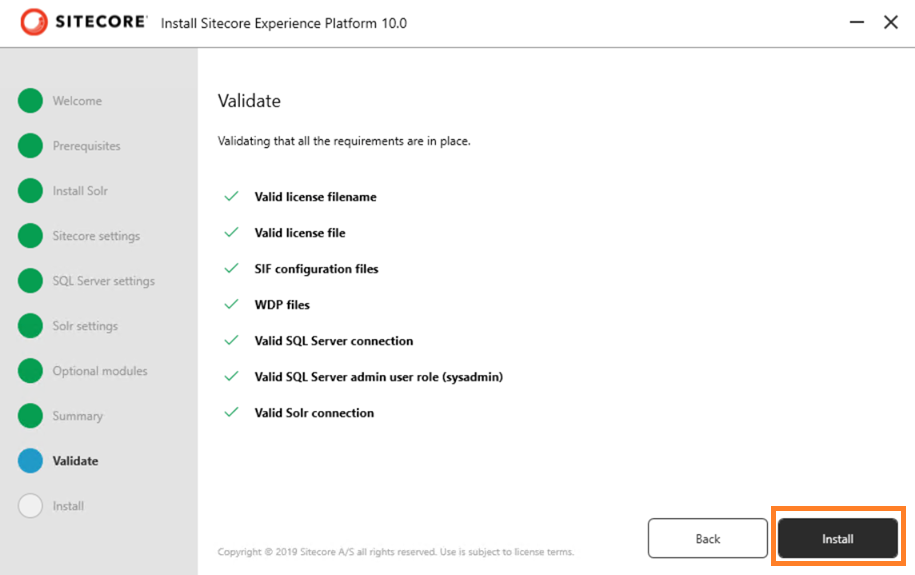Go back with the Back button
Viewport: 915px width, 575px height.
(x=707, y=538)
